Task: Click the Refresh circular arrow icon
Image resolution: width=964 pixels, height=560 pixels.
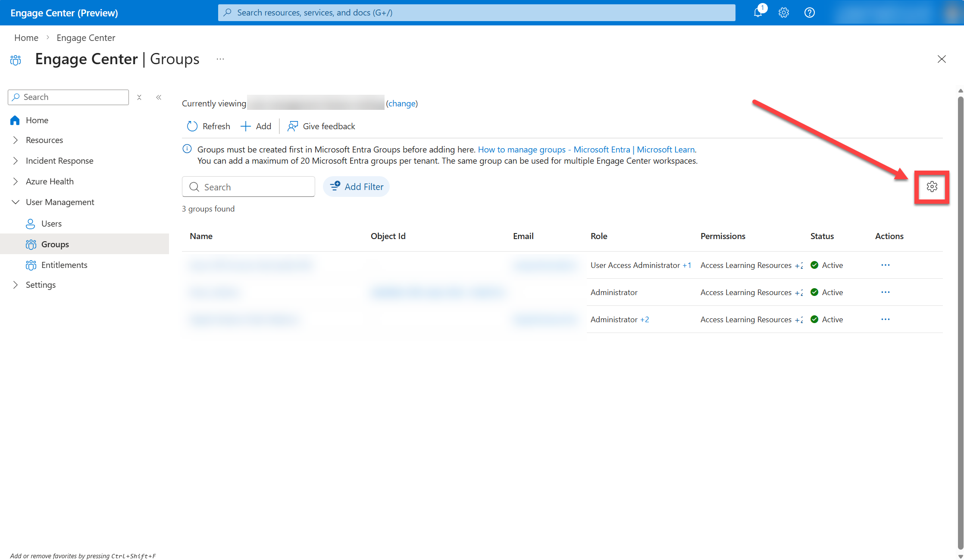Action: (192, 126)
